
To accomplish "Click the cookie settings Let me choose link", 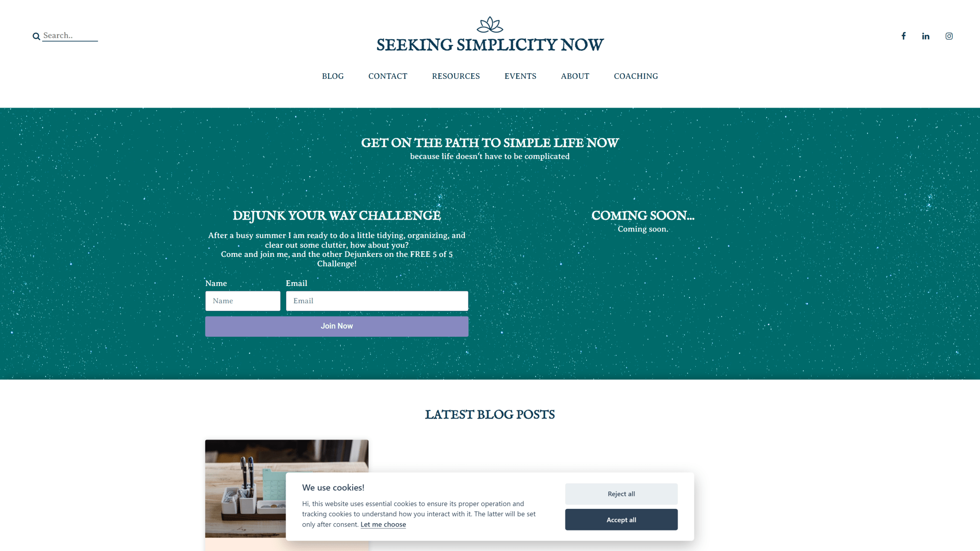I will tap(384, 524).
